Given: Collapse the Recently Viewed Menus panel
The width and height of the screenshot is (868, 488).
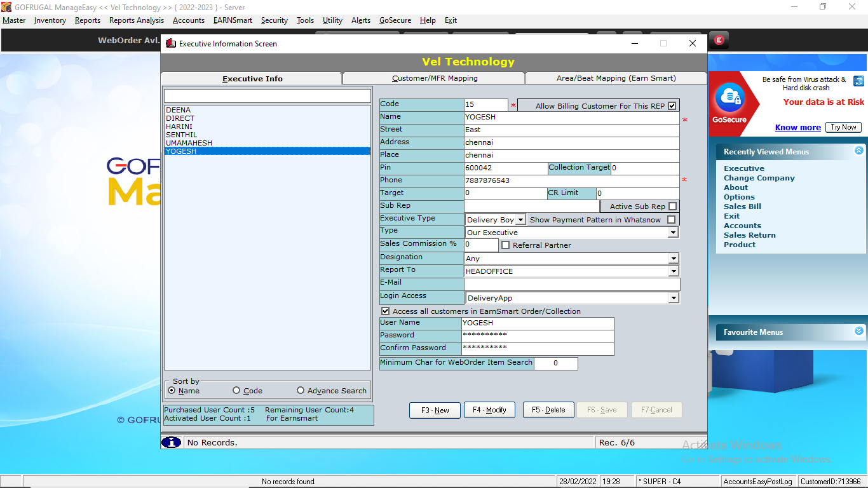Looking at the screenshot, I should pyautogui.click(x=858, y=151).
